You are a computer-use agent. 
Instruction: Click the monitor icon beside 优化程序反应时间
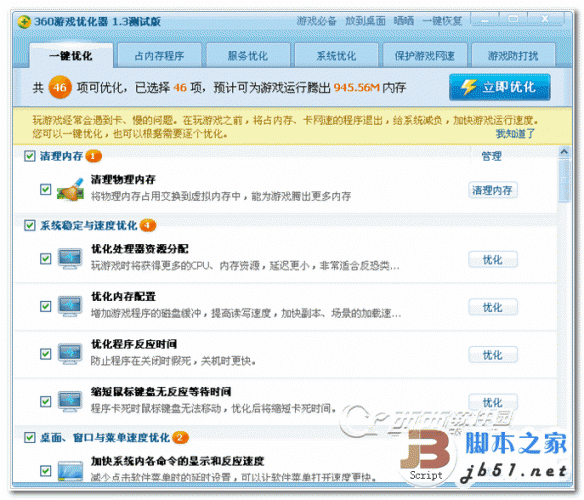point(70,354)
